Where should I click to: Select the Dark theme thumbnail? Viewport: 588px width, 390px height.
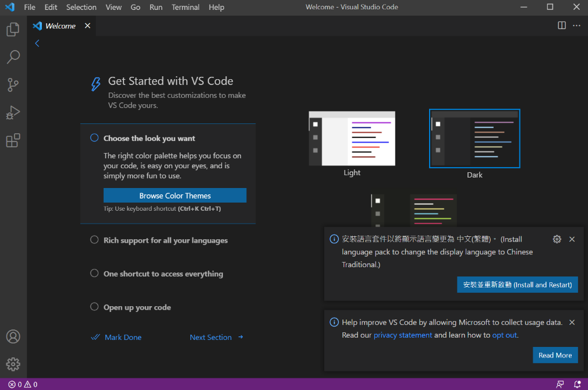click(x=474, y=139)
